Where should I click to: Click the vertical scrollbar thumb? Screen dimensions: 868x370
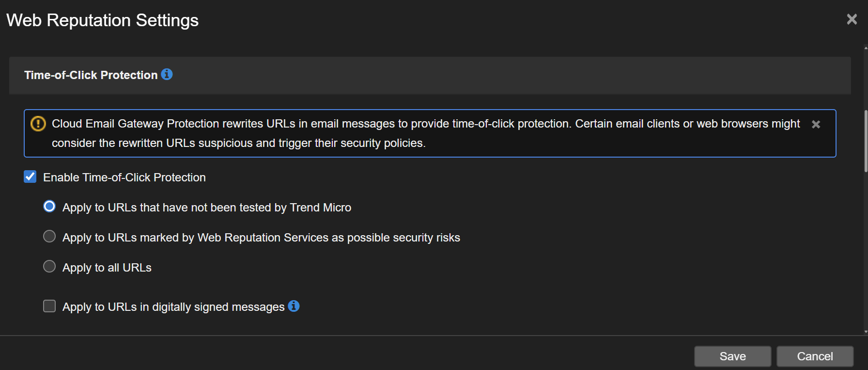[866, 141]
